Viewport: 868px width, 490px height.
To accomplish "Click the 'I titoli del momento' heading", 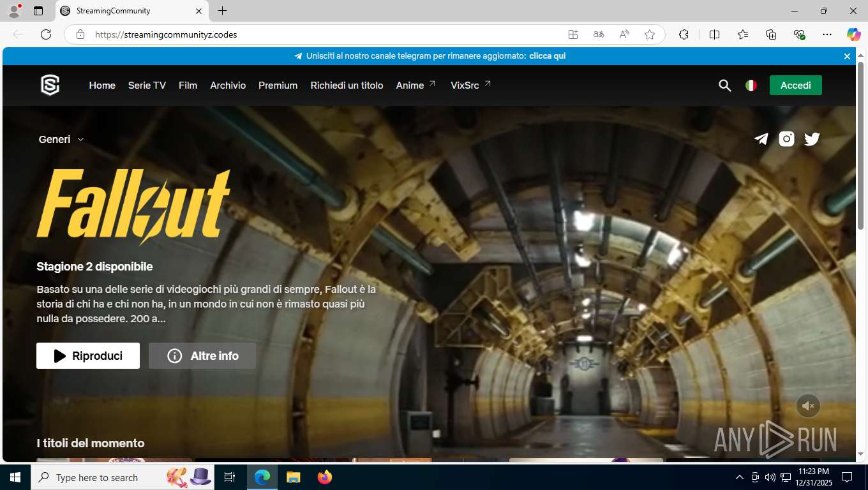I will (91, 443).
